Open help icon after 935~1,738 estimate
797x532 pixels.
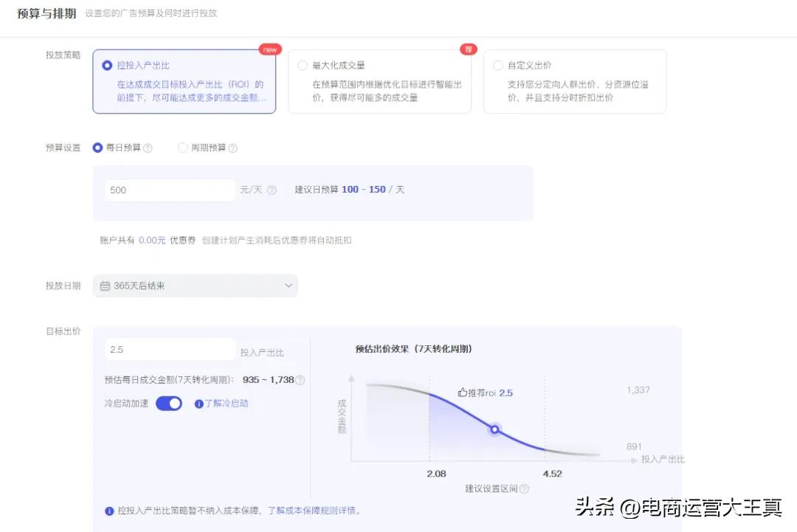click(300, 381)
